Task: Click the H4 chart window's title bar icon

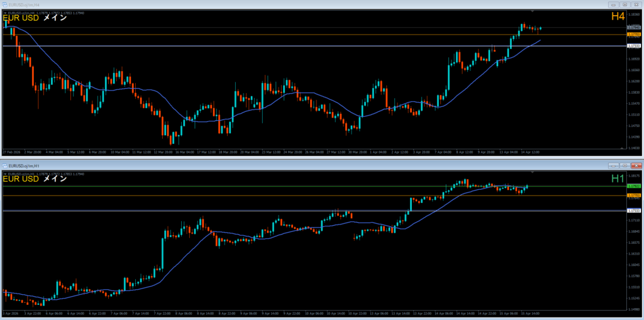Action: click(4, 4)
